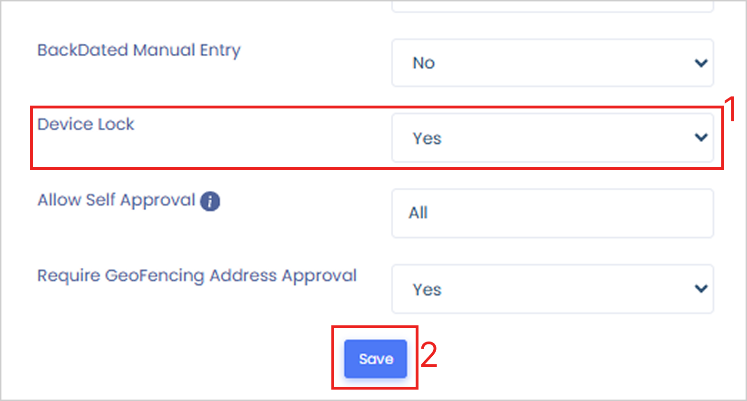Click the Device Lock label text
This screenshot has height=401, width=747.
pos(86,125)
